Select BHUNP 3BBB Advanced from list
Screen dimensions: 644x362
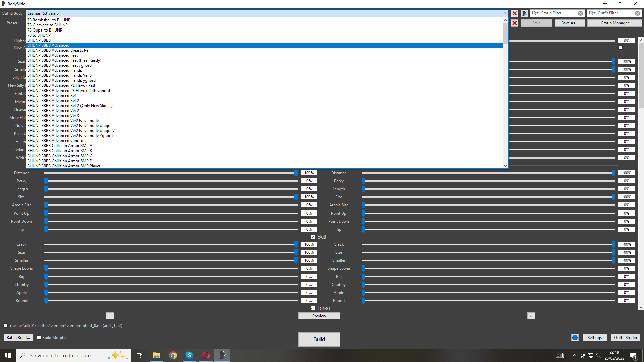[x=48, y=45]
